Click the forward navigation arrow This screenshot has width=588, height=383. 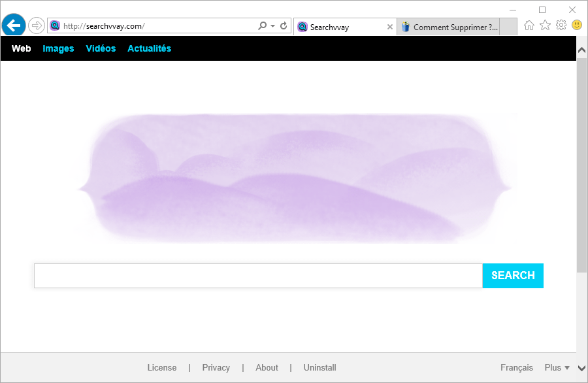pos(37,25)
